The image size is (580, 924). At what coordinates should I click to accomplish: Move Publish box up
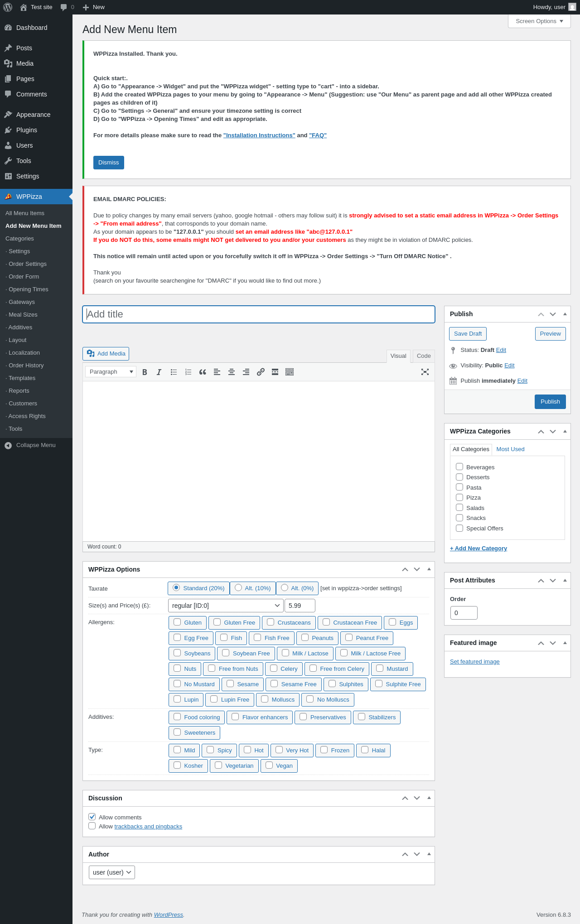541,314
